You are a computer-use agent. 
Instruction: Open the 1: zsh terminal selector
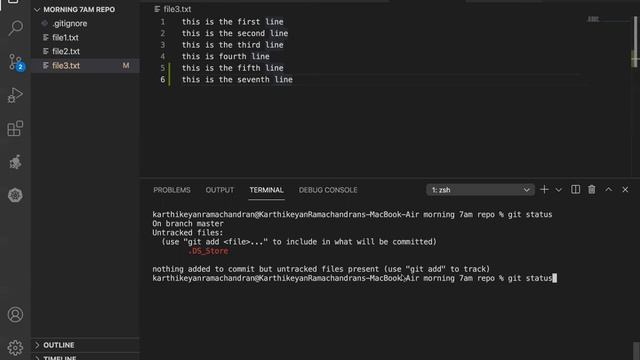(480, 190)
